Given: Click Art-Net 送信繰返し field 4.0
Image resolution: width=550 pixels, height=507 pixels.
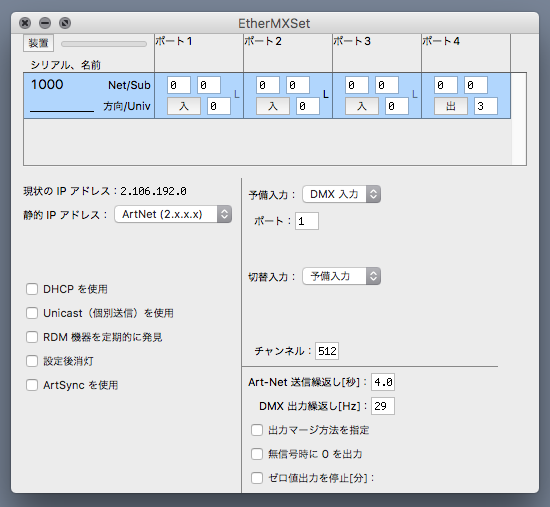Looking at the screenshot, I should [x=383, y=382].
